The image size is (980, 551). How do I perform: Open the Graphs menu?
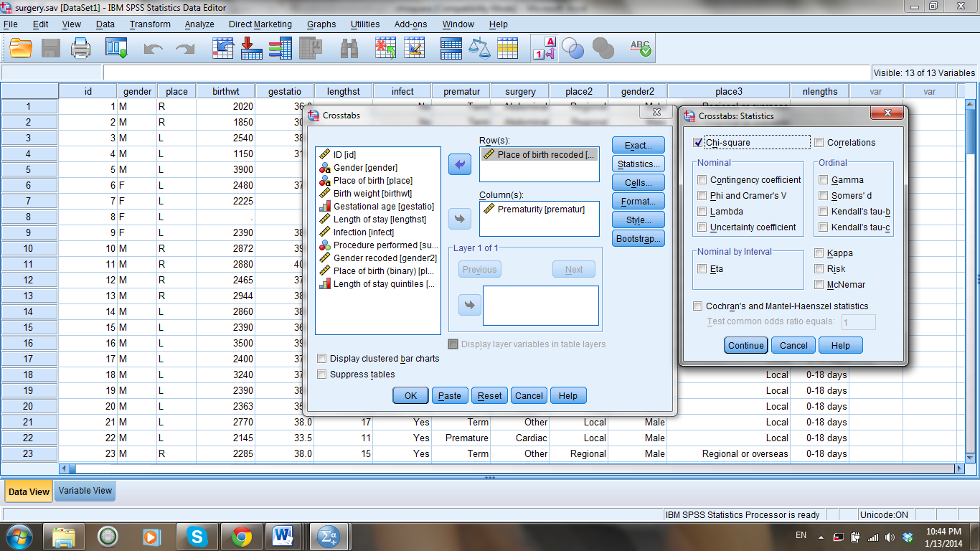click(x=321, y=24)
